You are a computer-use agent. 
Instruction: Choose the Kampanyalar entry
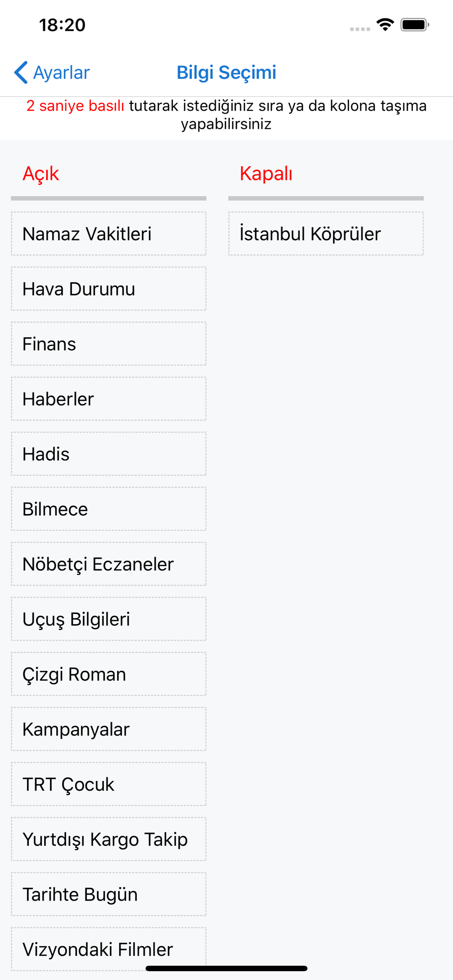[x=108, y=729]
